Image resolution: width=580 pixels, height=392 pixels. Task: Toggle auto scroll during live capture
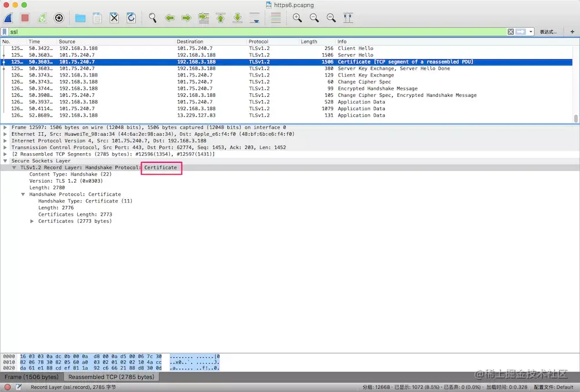click(255, 18)
